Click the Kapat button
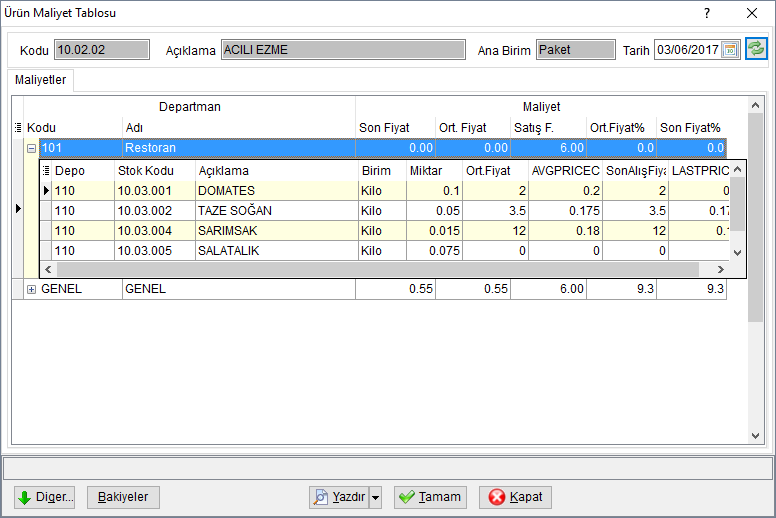This screenshot has height=518, width=776. point(515,497)
